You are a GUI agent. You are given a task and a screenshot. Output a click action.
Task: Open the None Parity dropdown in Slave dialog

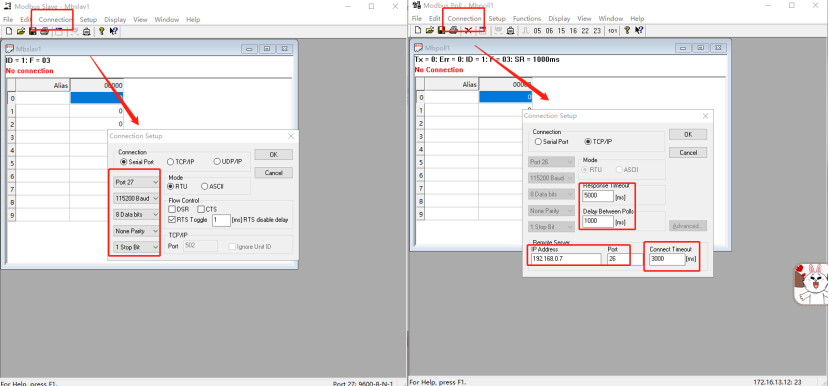pos(136,231)
